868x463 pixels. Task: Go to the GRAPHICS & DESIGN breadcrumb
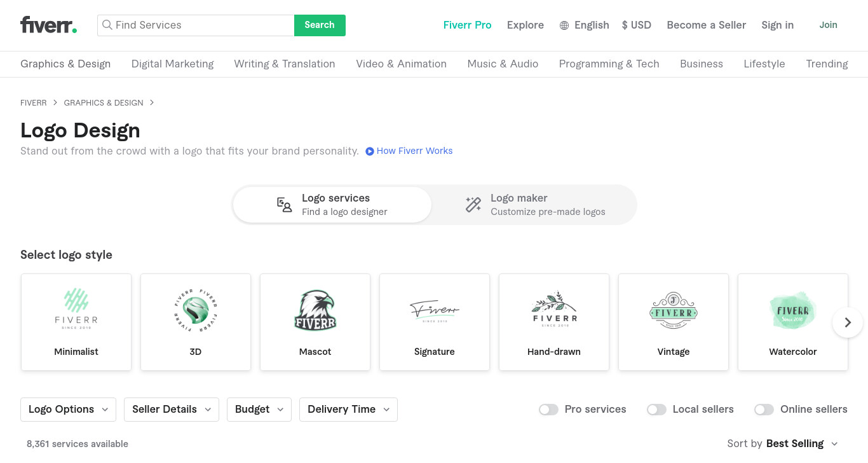point(104,102)
